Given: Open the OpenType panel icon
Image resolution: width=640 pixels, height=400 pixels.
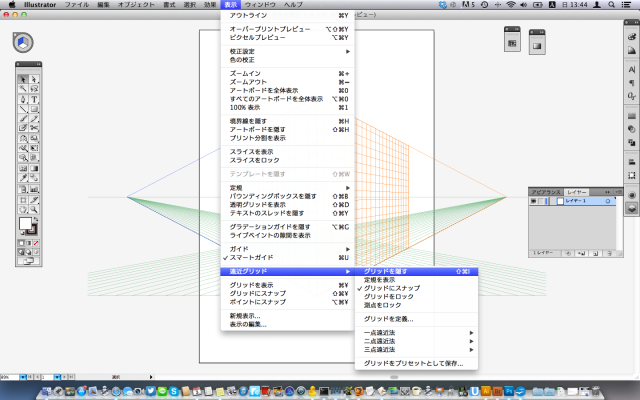Looking at the screenshot, I should coord(631,96).
